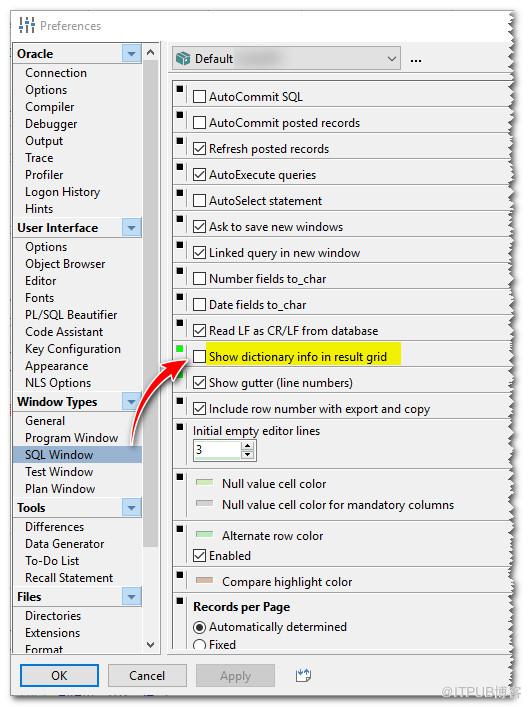Click the green marker beside Show dictionary info
This screenshot has width=531, height=707.
[x=180, y=349]
